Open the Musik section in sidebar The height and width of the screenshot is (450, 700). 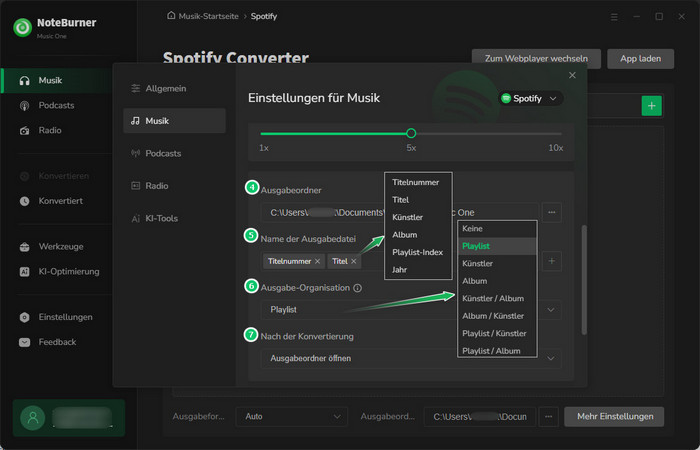57,80
